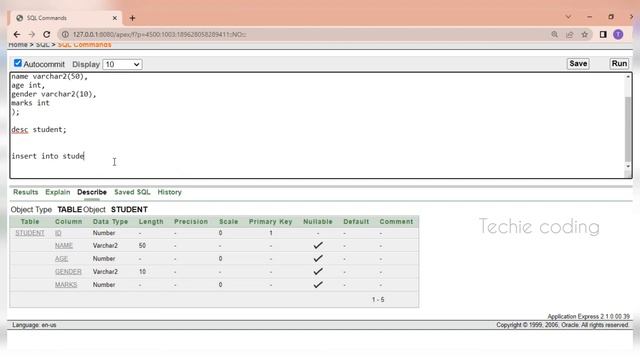Click the Run button
The image size is (640, 360).
(619, 64)
